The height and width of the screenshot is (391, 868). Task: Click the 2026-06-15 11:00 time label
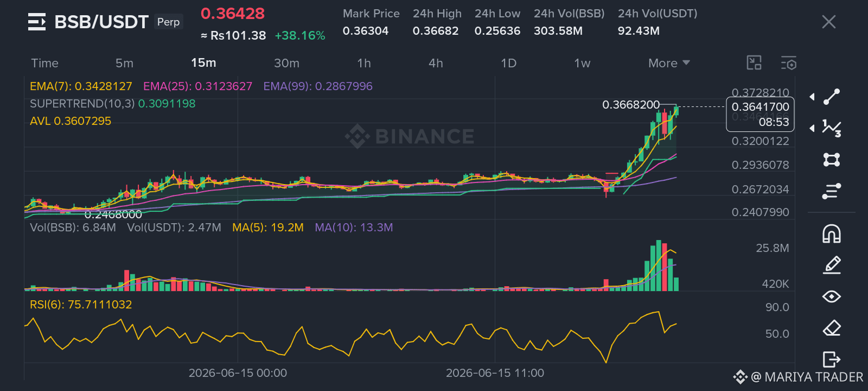tap(495, 373)
